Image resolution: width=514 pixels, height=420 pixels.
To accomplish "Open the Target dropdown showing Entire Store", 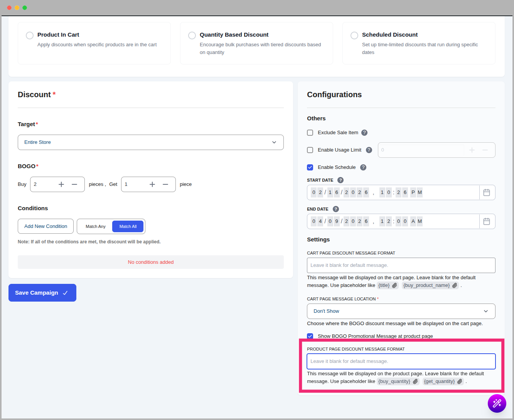I will click(x=150, y=142).
